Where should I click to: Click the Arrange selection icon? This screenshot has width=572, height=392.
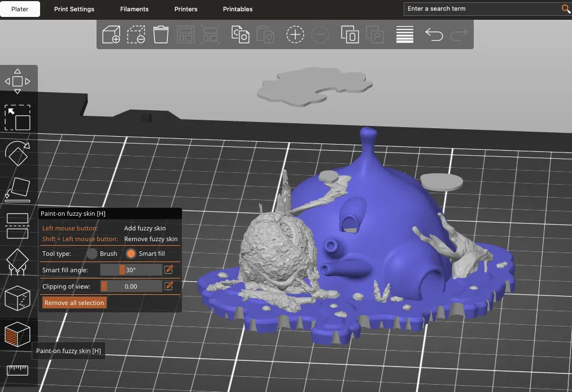[211, 34]
